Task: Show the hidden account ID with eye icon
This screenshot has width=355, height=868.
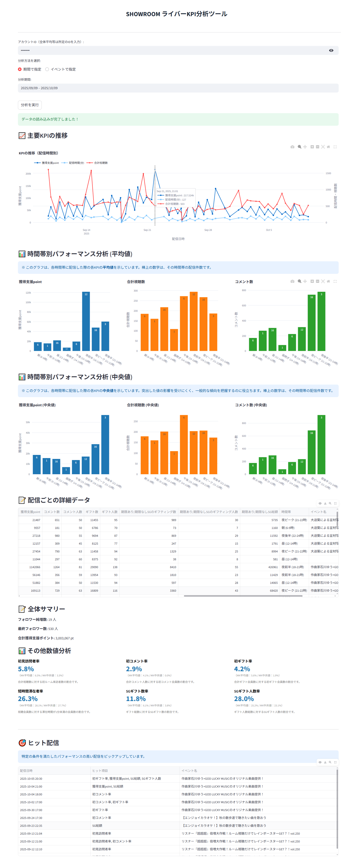Action: [331, 51]
